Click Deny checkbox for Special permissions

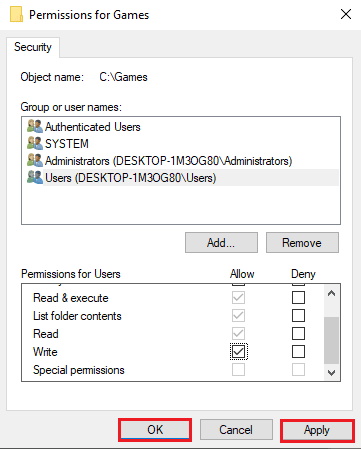point(298,369)
